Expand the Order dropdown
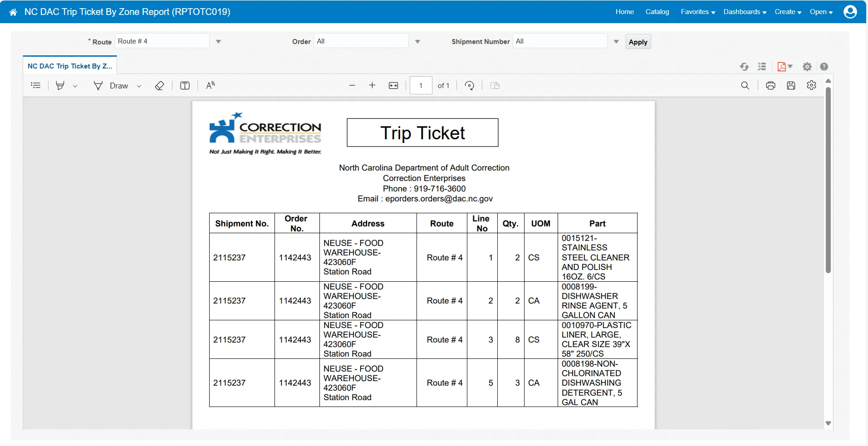The image size is (868, 446). pos(417,42)
